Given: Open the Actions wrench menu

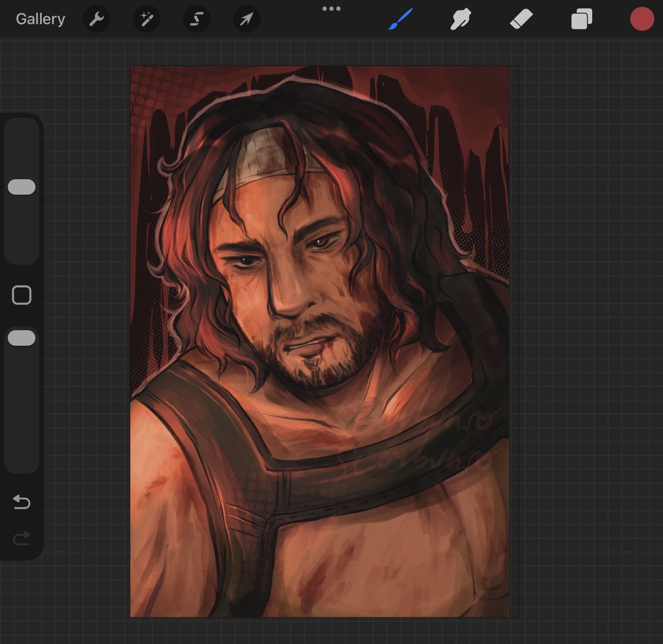Looking at the screenshot, I should tap(97, 19).
